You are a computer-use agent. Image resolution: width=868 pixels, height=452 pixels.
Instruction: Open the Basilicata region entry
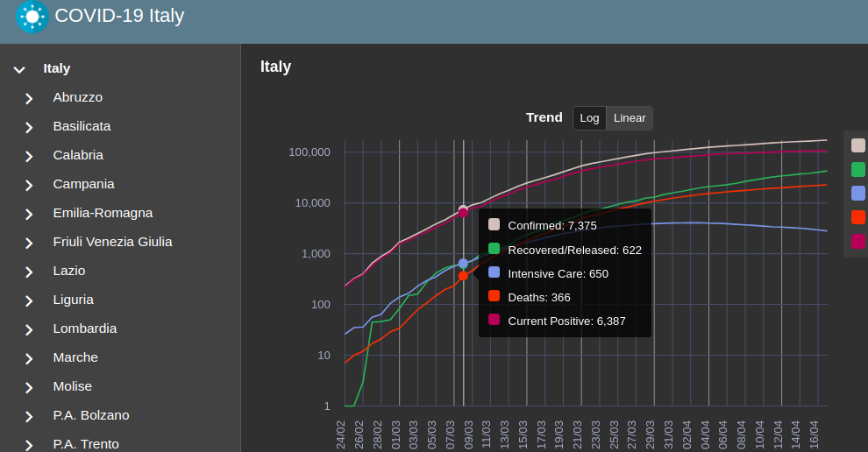coord(82,126)
